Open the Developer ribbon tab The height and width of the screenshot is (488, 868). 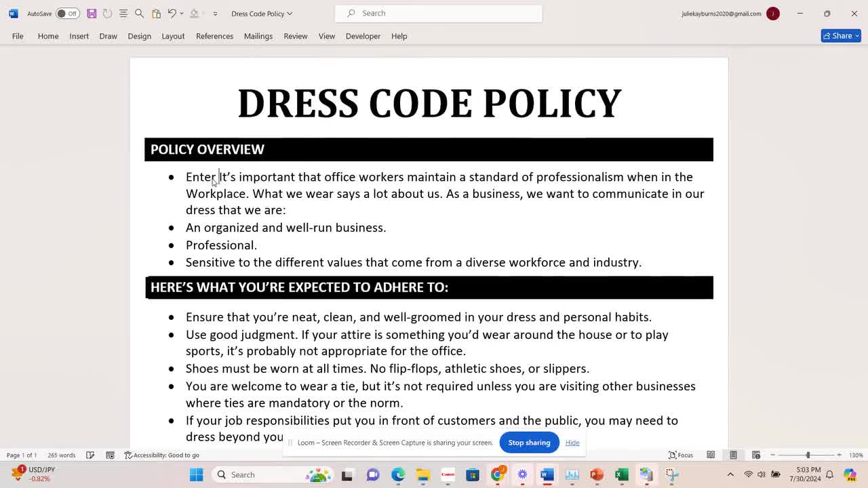(363, 36)
